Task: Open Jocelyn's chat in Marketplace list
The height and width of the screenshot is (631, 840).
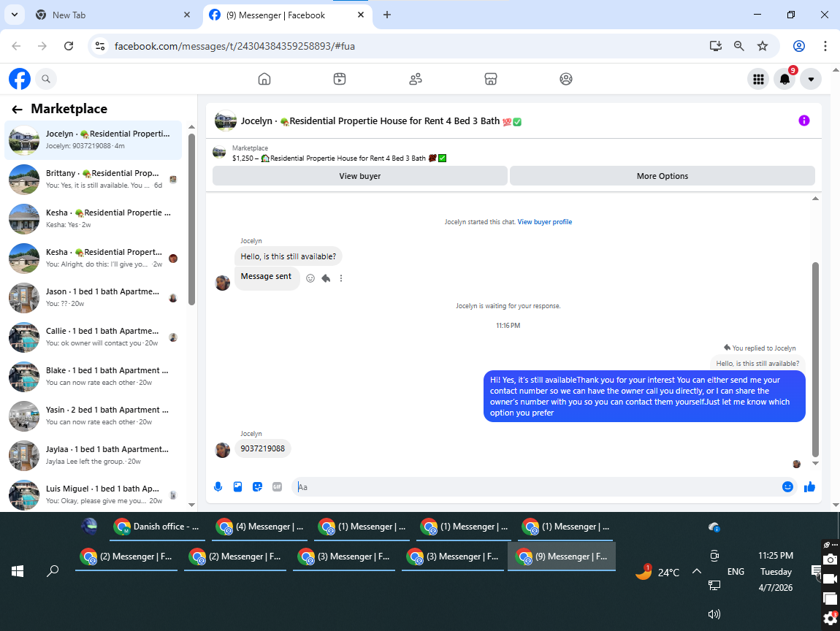Action: click(93, 139)
